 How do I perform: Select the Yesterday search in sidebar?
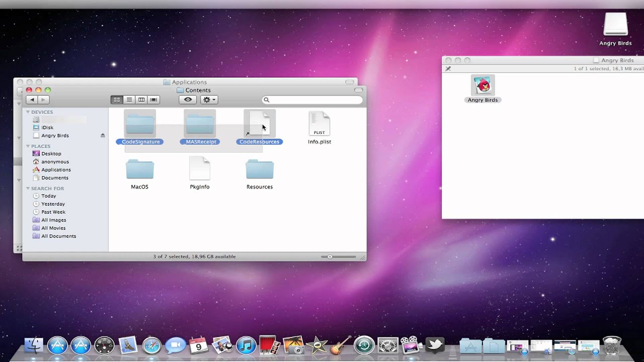[53, 204]
